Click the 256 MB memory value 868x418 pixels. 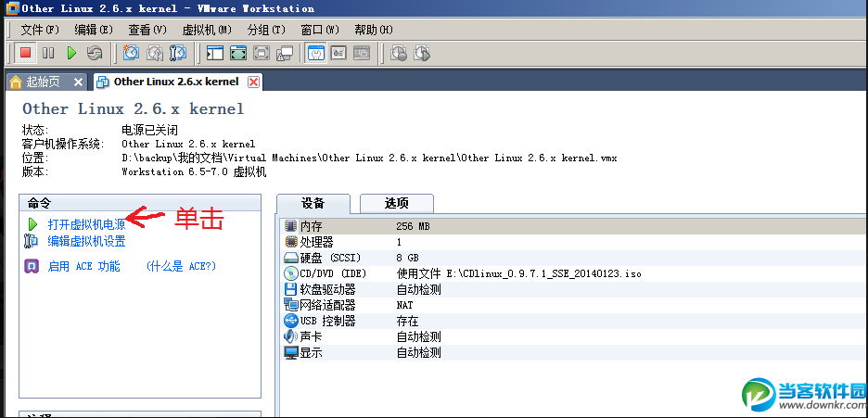pyautogui.click(x=413, y=226)
